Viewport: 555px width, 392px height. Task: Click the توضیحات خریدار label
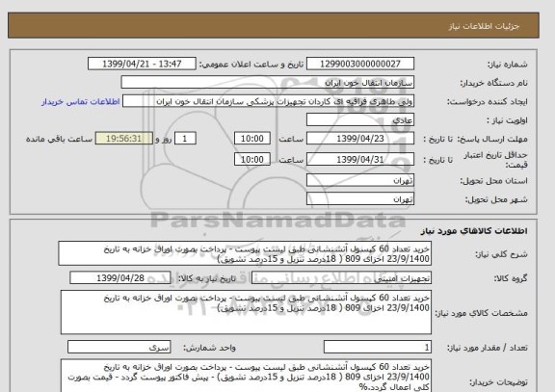[x=498, y=382]
